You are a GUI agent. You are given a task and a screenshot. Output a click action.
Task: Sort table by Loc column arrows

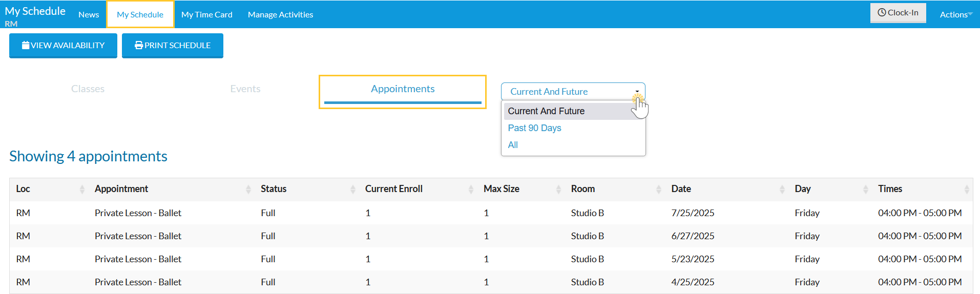coord(82,190)
